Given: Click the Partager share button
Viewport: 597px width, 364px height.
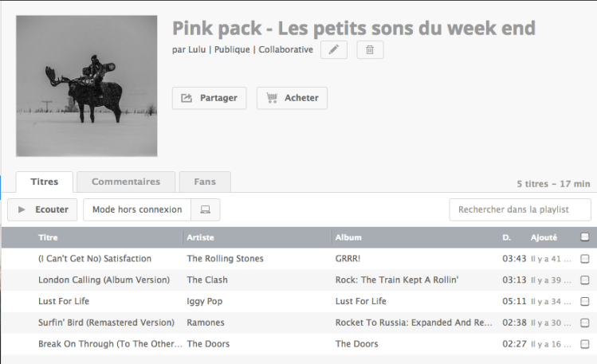Looking at the screenshot, I should tap(210, 98).
